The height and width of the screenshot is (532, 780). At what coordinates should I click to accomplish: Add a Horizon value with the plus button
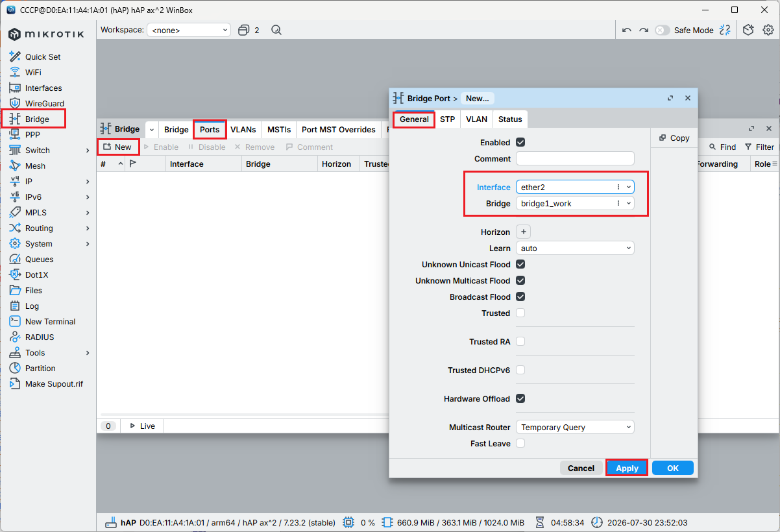pos(524,232)
